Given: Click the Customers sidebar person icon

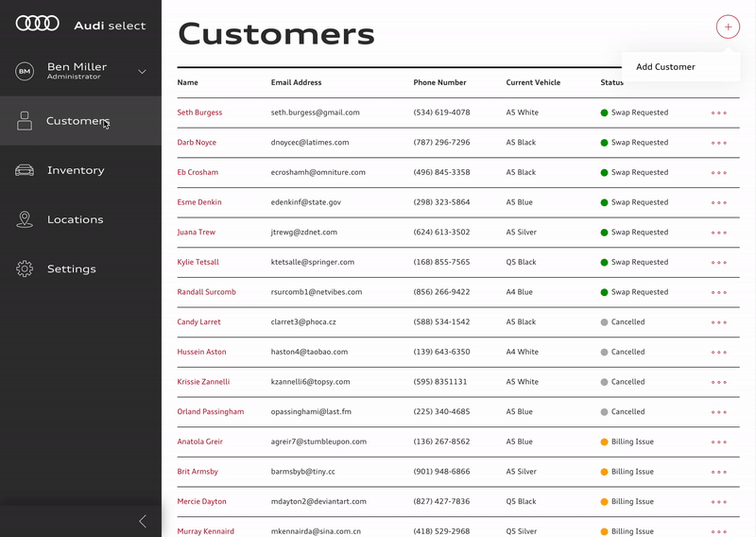Looking at the screenshot, I should click(25, 121).
